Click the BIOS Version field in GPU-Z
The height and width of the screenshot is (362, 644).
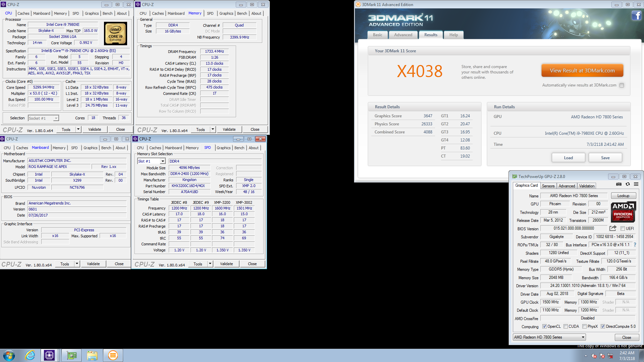pyautogui.click(x=574, y=228)
